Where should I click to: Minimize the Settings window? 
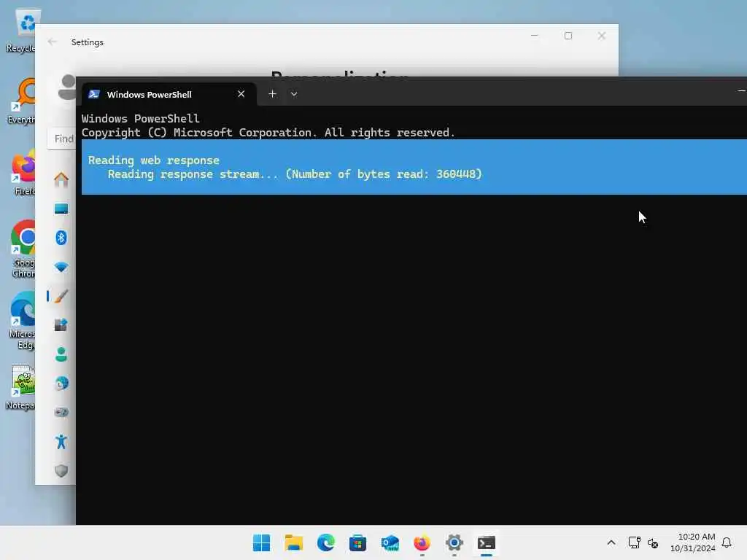coord(535,36)
